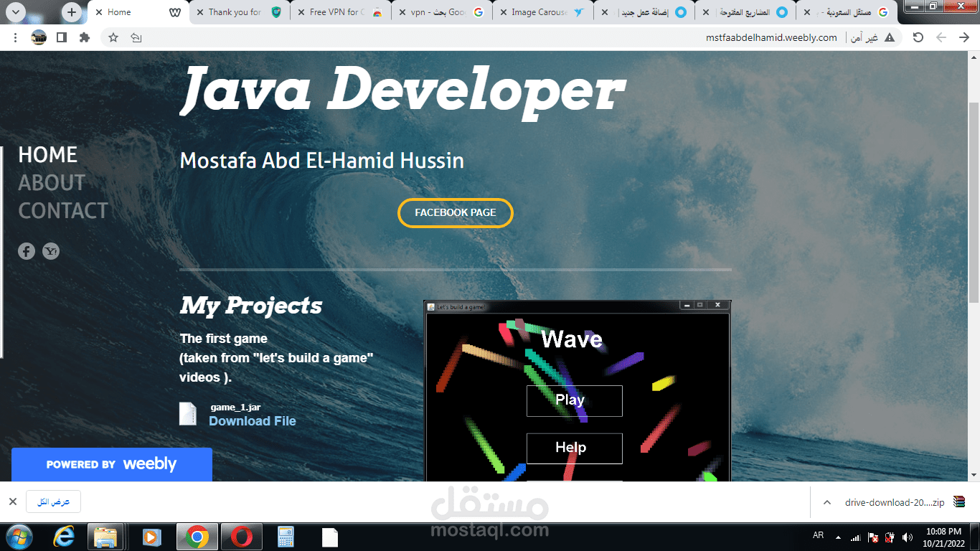Click the game_1.jar file icon
This screenshot has height=551, width=980.
coord(187,413)
